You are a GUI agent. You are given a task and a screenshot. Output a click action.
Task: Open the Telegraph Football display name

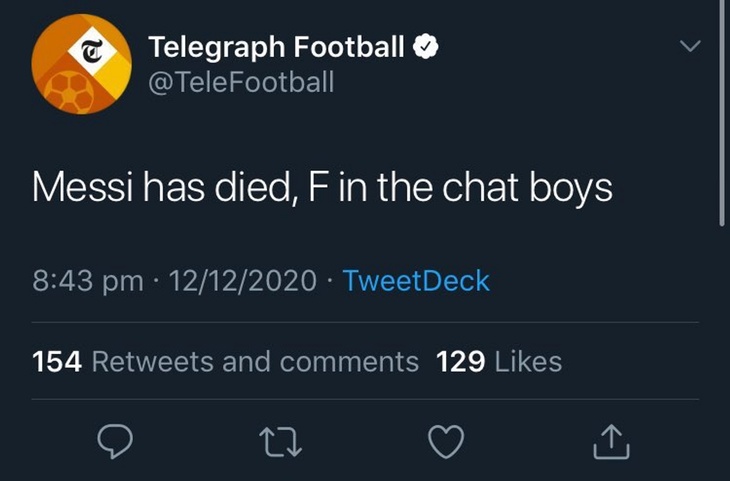(x=277, y=46)
